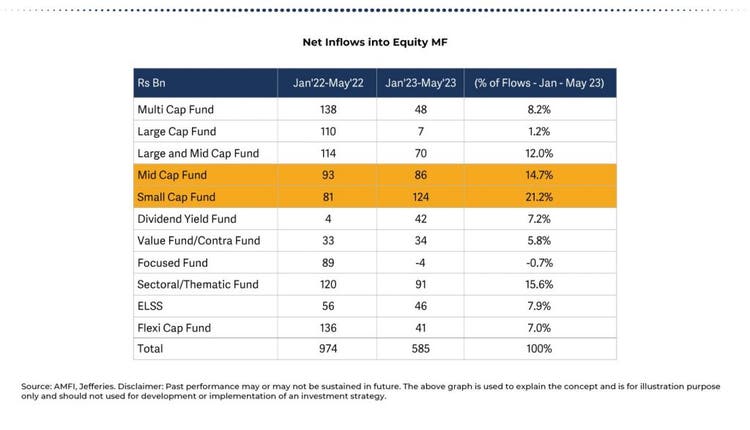Click the 'Sectoral/Thematic Fund' row label

coord(197,284)
